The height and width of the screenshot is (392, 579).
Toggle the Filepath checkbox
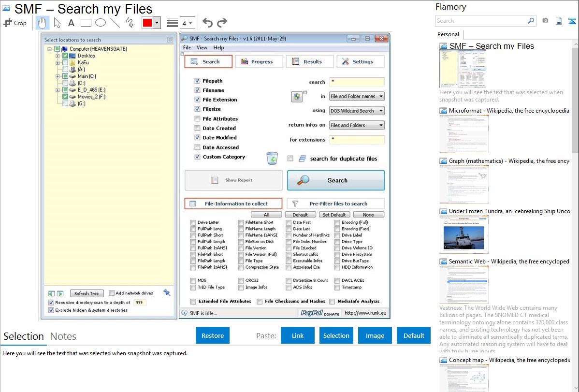(197, 81)
